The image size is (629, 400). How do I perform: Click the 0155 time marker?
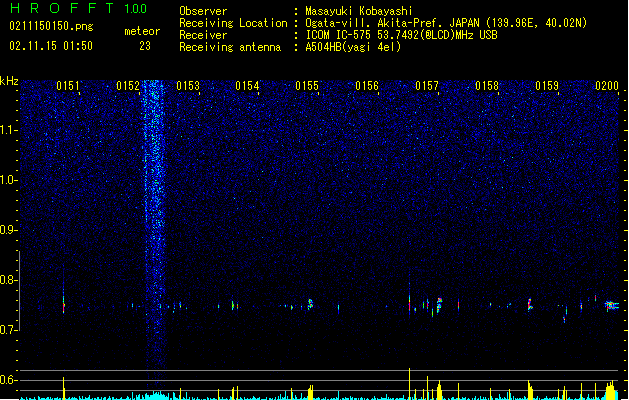point(307,86)
